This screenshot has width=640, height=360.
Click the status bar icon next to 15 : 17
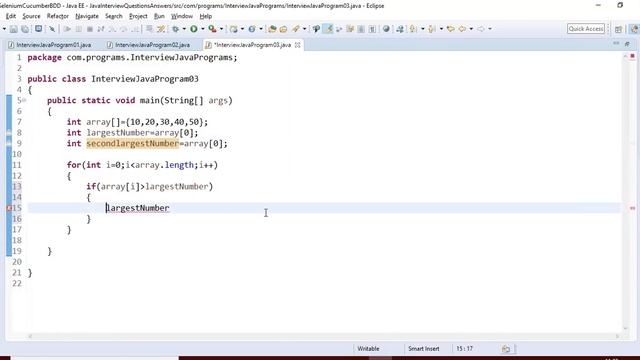point(506,349)
